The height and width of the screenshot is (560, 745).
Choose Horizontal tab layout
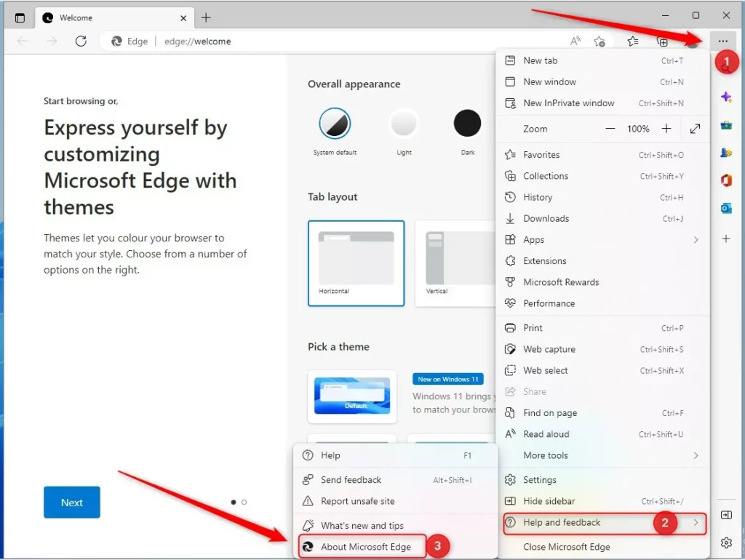356,263
